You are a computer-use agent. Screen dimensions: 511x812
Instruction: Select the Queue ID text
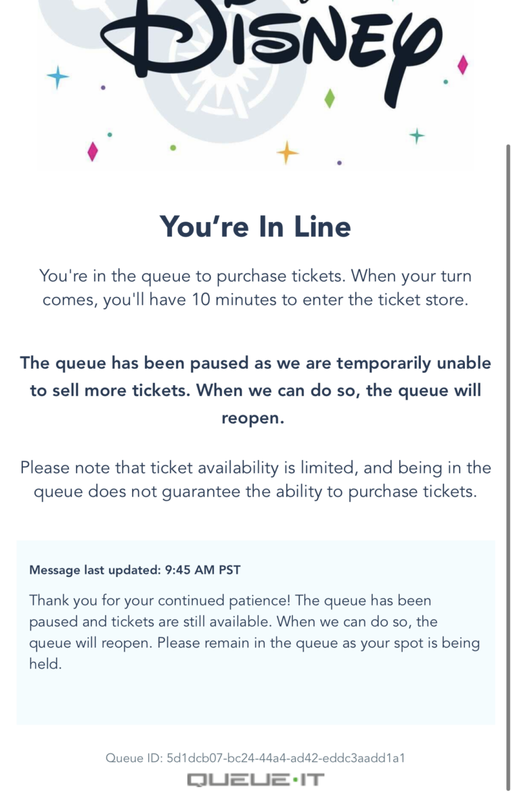coord(255,757)
